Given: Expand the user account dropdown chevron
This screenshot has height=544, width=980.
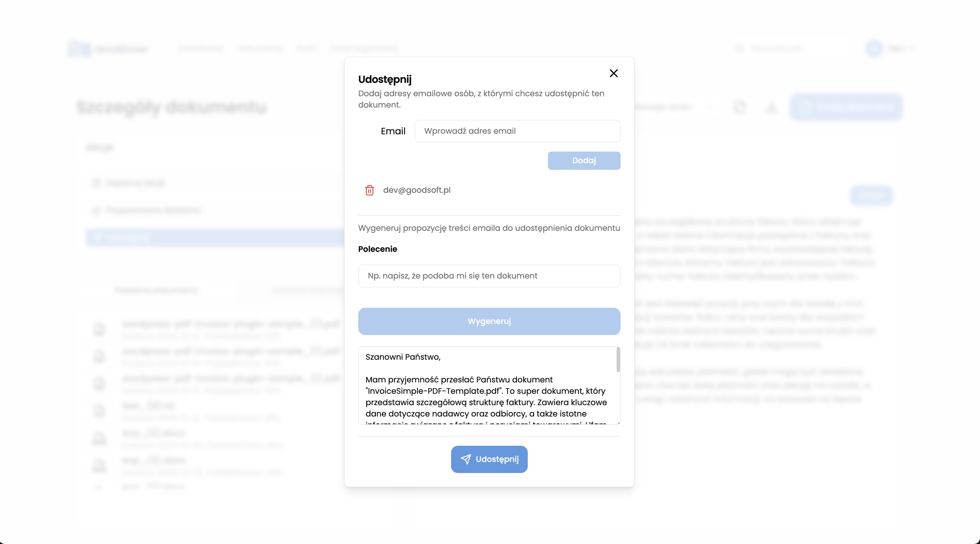Looking at the screenshot, I should pyautogui.click(x=912, y=49).
